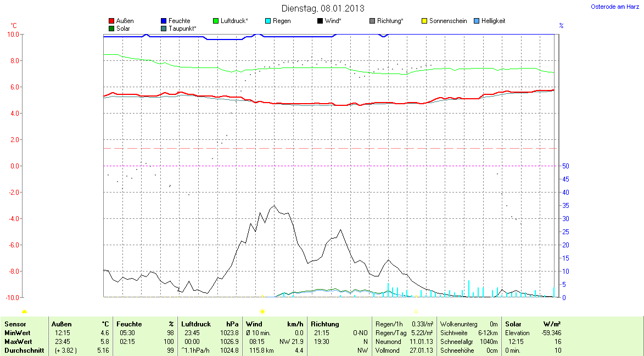The width and height of the screenshot is (644, 356).
Task: Click the cyan Regen legend square
Action: click(268, 21)
